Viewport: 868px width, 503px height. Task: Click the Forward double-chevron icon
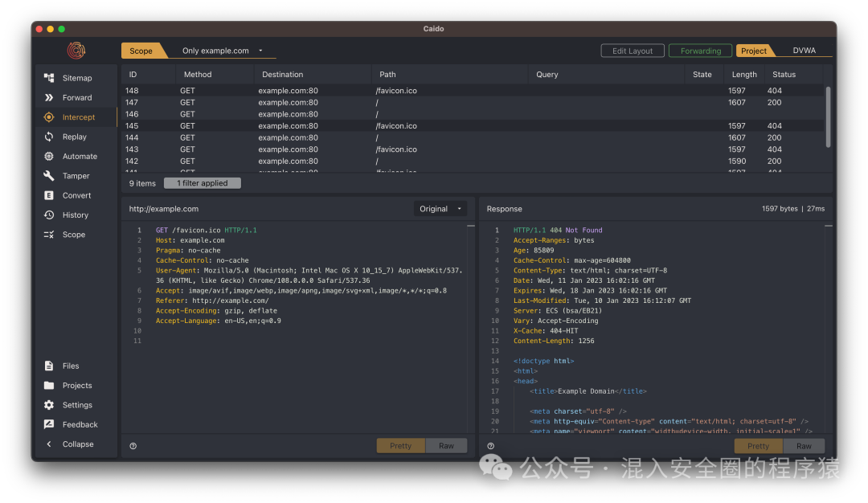(49, 97)
